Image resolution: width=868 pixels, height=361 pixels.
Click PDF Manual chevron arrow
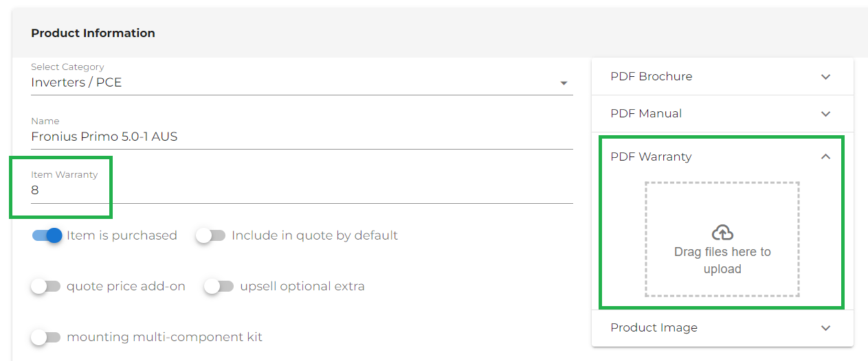826,114
